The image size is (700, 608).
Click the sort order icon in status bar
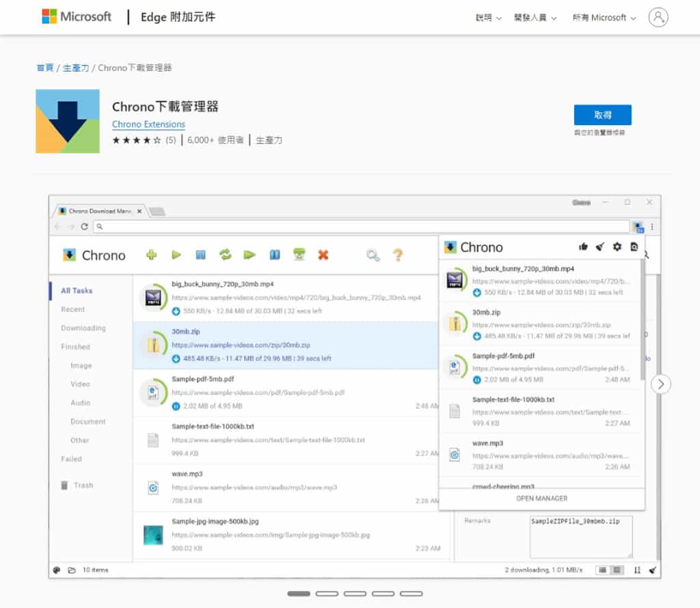pyautogui.click(x=637, y=570)
